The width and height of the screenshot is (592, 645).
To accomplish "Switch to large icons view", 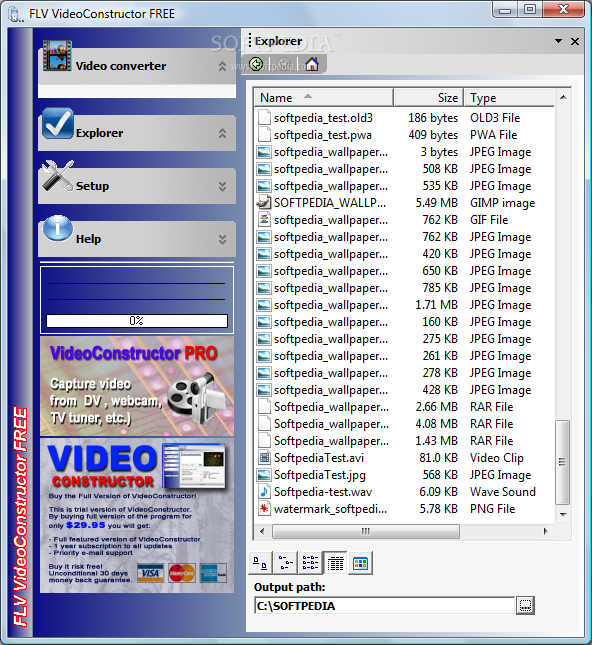I will [x=260, y=563].
